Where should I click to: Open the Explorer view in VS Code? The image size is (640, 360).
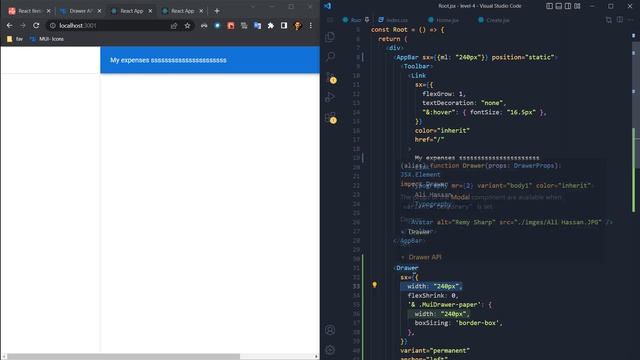coord(330,37)
